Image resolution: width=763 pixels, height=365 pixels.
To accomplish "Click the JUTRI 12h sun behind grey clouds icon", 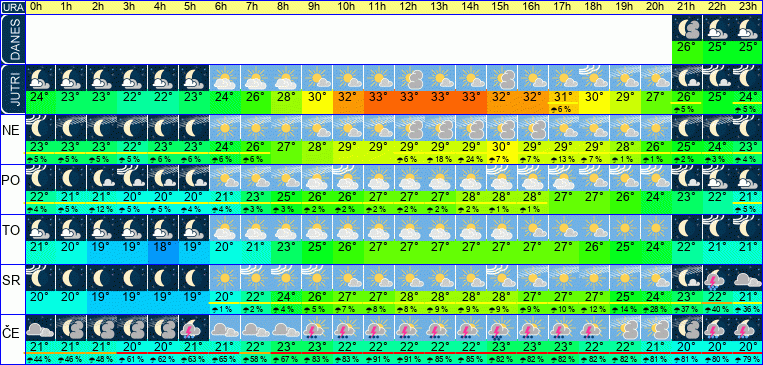I will 409,78.
